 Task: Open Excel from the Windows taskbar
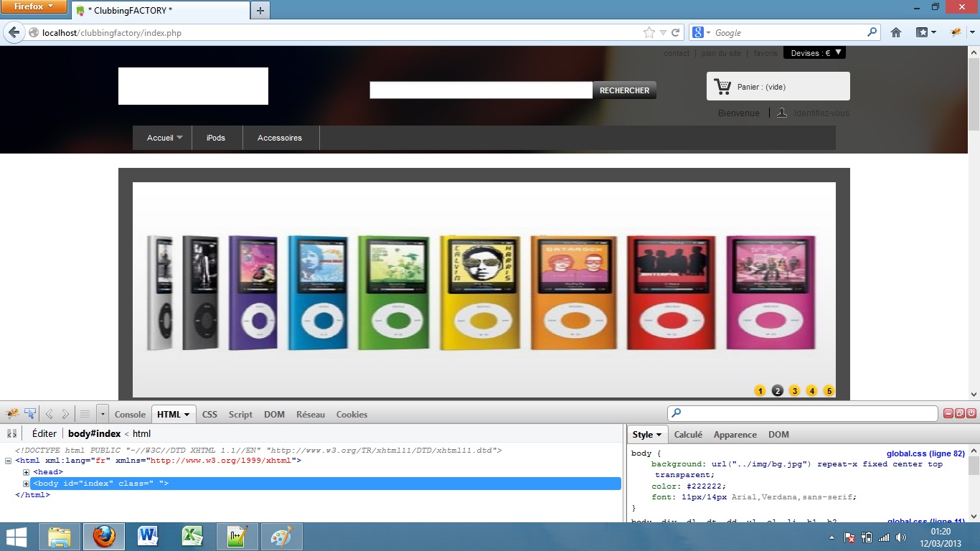coord(193,536)
